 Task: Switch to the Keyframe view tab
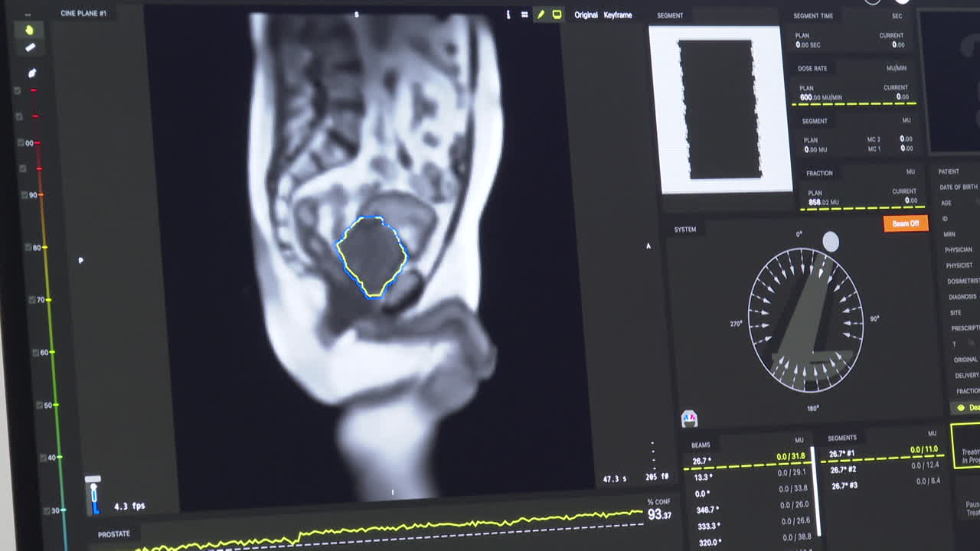(617, 15)
